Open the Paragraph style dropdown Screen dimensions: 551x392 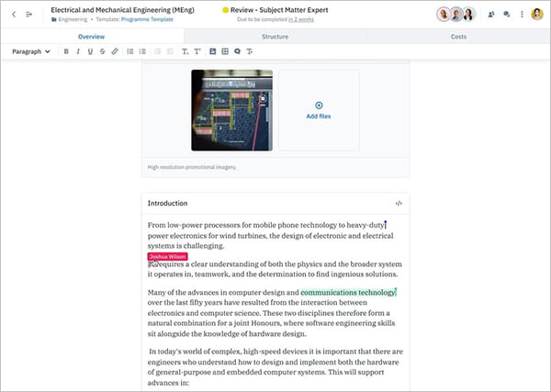click(x=31, y=51)
